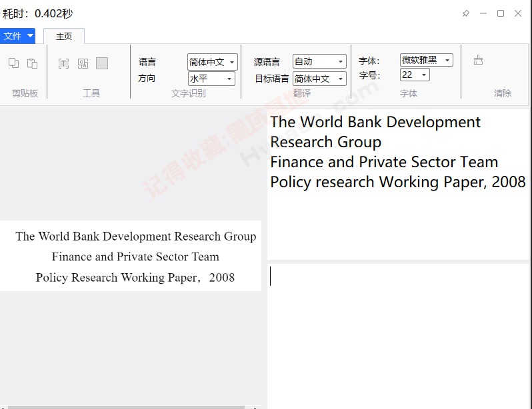The image size is (532, 409).
Task: Click inside the empty translation text box
Action: tap(397, 336)
